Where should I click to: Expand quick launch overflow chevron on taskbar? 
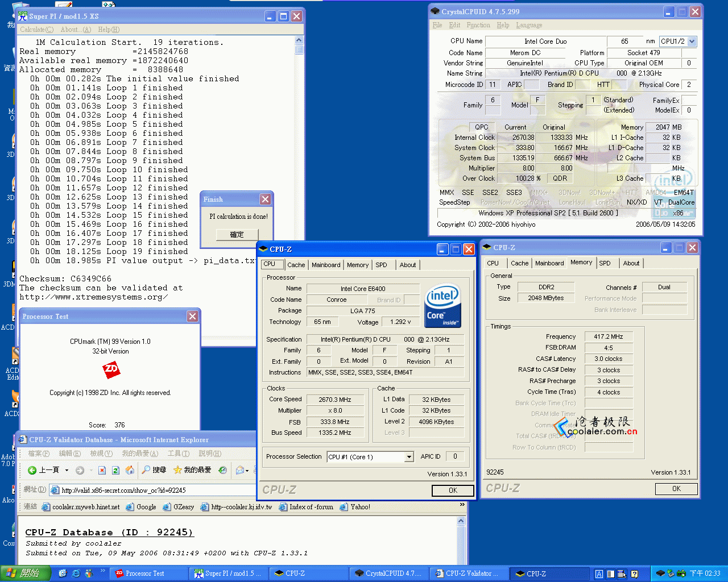[103, 570]
